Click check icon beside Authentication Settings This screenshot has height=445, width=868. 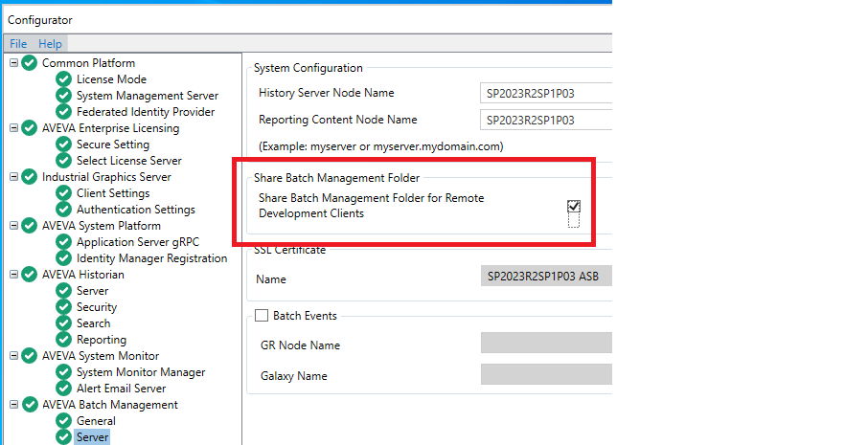tap(63, 210)
